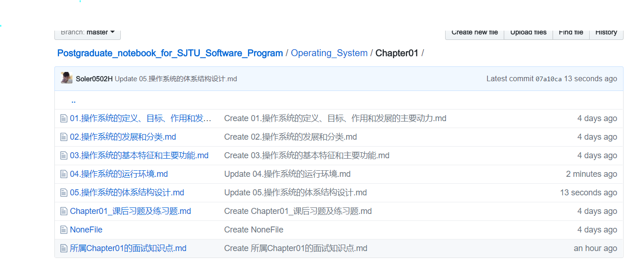The width and height of the screenshot is (644, 271).
Task: Click Soler0502H's avatar thumbnail
Action: coord(66,78)
